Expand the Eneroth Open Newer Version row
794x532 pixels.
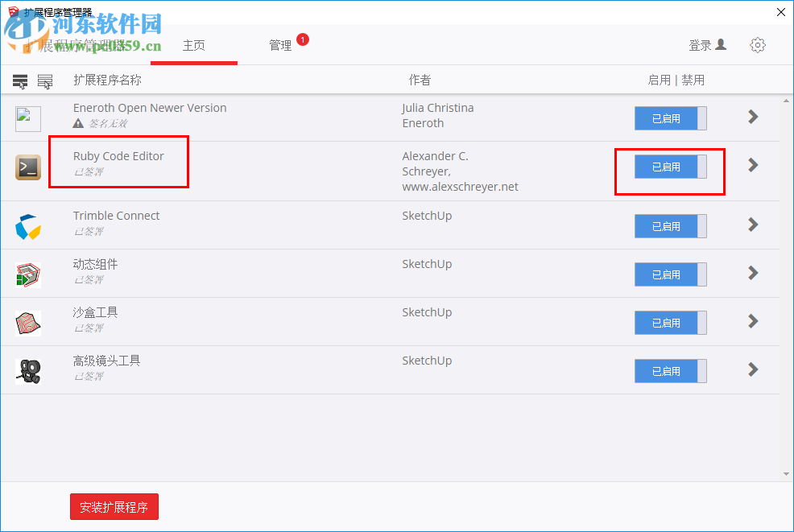[x=752, y=118]
